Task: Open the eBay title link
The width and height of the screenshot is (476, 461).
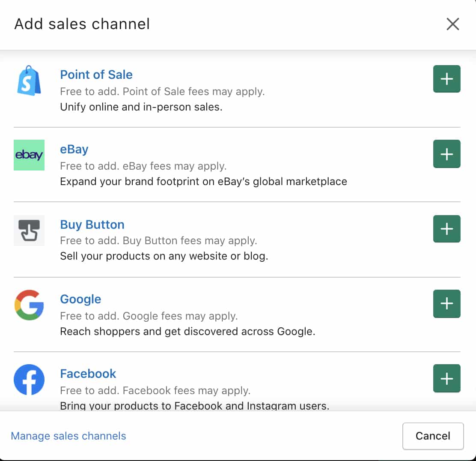Action: click(x=74, y=150)
